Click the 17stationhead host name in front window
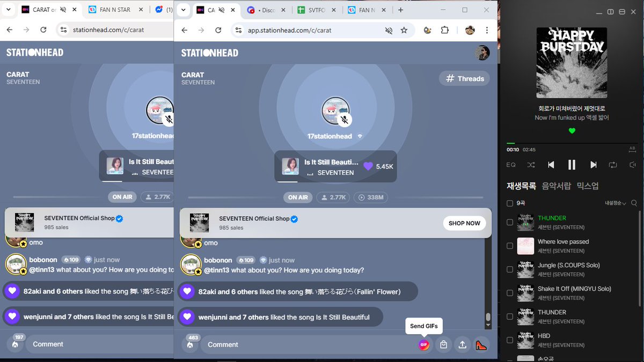 pyautogui.click(x=330, y=136)
